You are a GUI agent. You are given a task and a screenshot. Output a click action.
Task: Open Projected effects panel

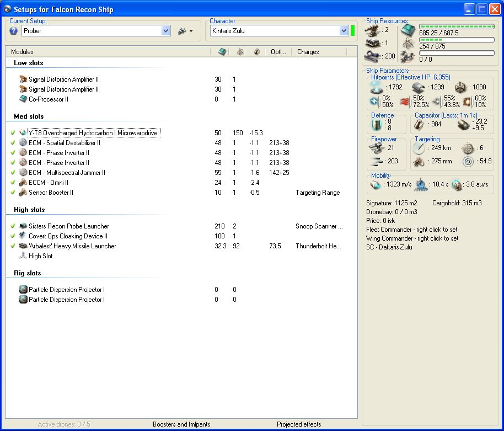[299, 424]
